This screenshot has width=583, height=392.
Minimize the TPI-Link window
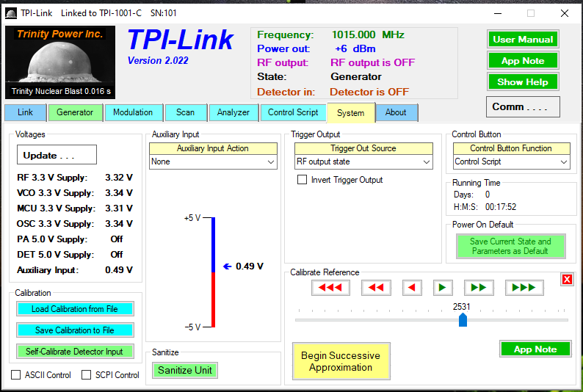(x=498, y=13)
